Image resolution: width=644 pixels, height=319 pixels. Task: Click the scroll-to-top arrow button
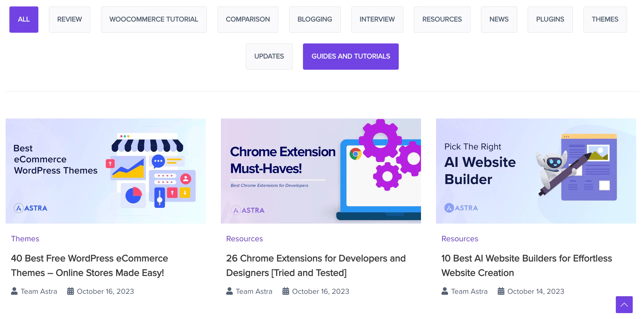point(624,305)
